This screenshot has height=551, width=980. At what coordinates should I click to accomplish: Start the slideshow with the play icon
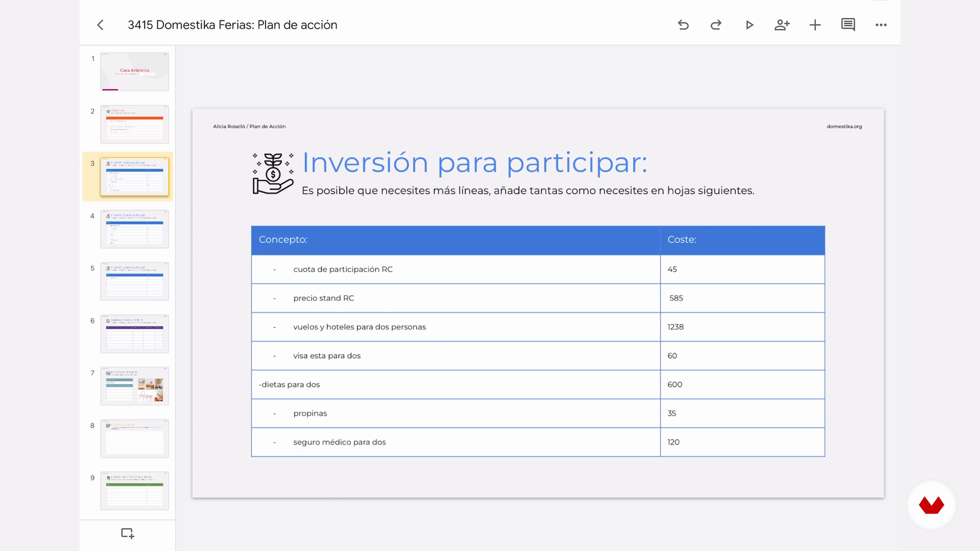(749, 25)
